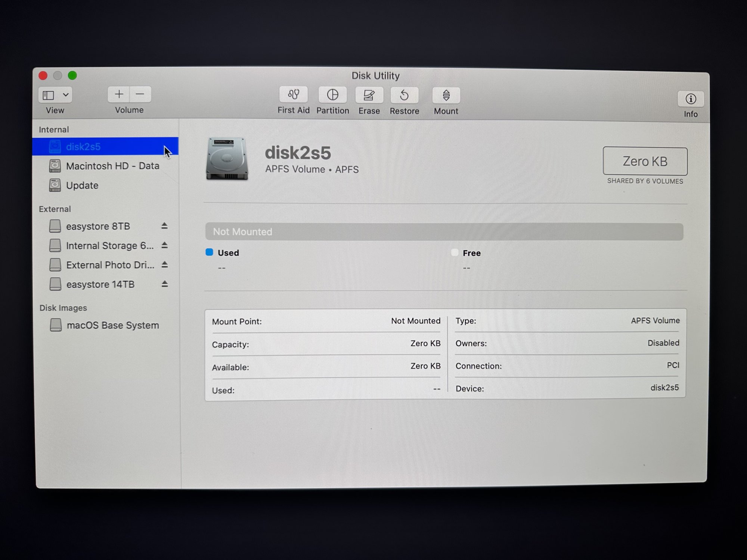Viewport: 747px width, 560px height.
Task: Select the macOS Base System disk image
Action: coord(112,325)
